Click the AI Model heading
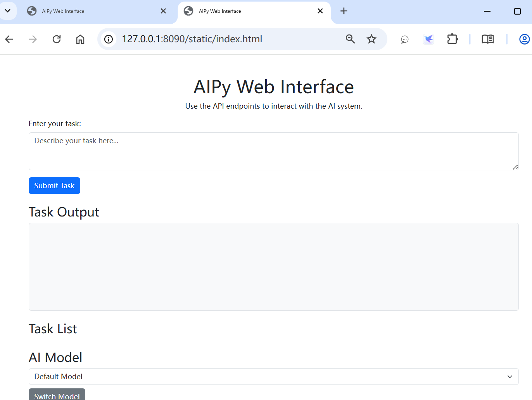The height and width of the screenshot is (400, 532). click(55, 358)
